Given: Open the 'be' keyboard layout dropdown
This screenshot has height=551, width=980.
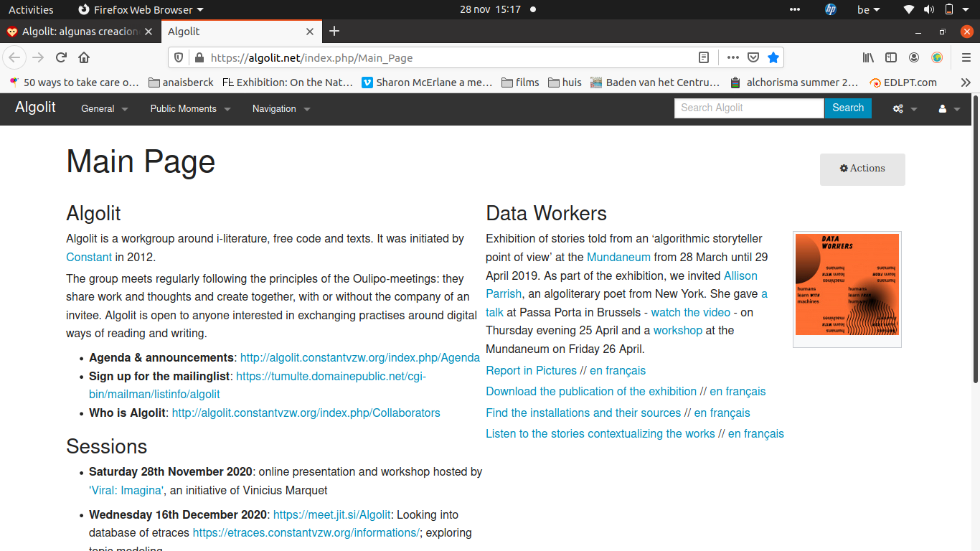Looking at the screenshot, I should (868, 9).
